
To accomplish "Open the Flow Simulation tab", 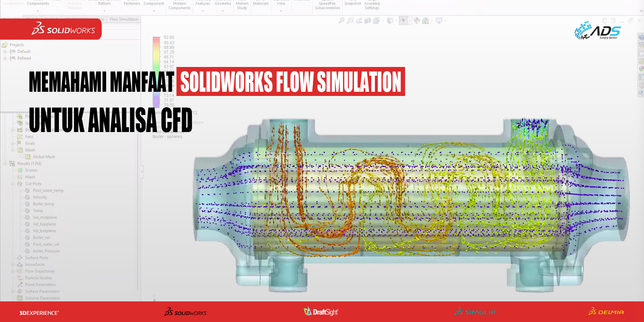I will [x=124, y=19].
